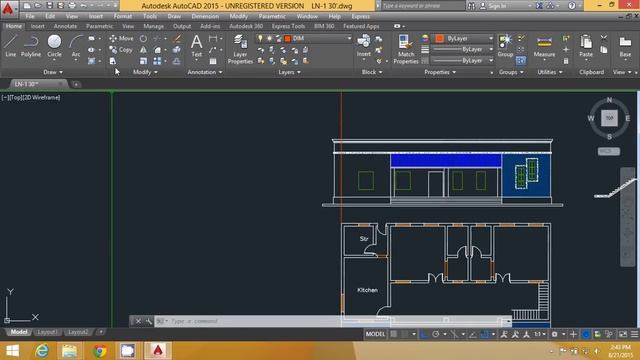
Task: Toggle object snap in status bar
Action: 484,334
